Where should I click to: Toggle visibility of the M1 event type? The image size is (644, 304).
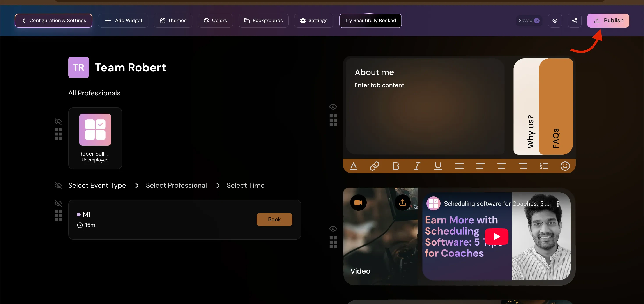click(x=58, y=203)
